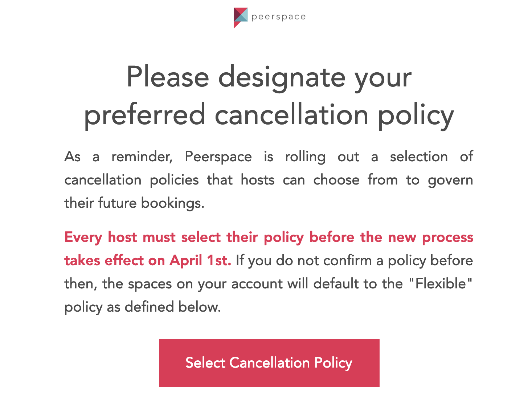Click the "new process" red text
Image resolution: width=532 pixels, height=393 pixels.
tap(430, 237)
